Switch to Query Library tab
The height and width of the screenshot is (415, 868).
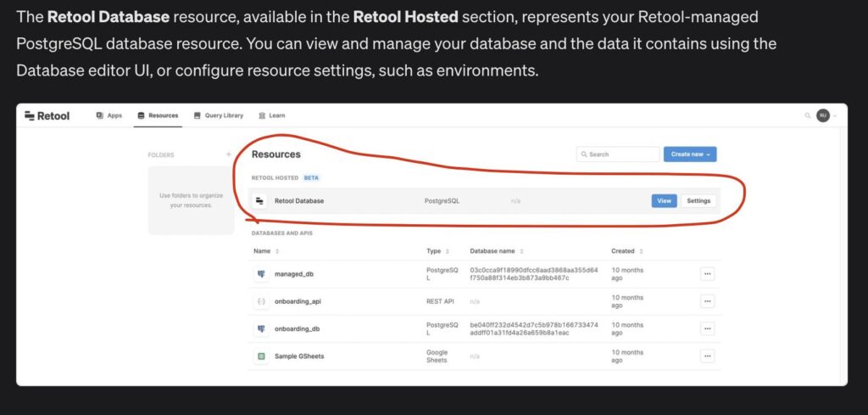point(218,115)
